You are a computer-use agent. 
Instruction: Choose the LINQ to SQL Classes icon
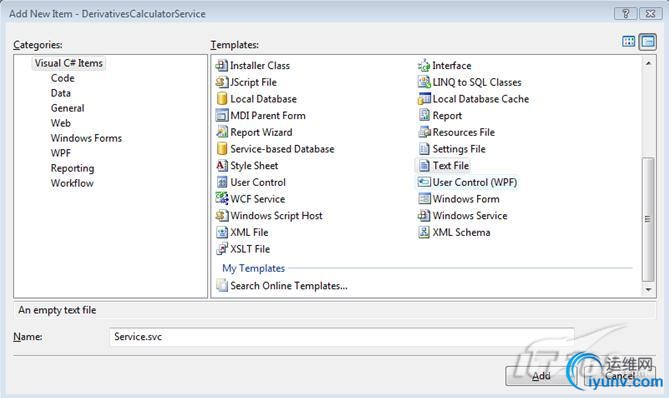click(424, 82)
